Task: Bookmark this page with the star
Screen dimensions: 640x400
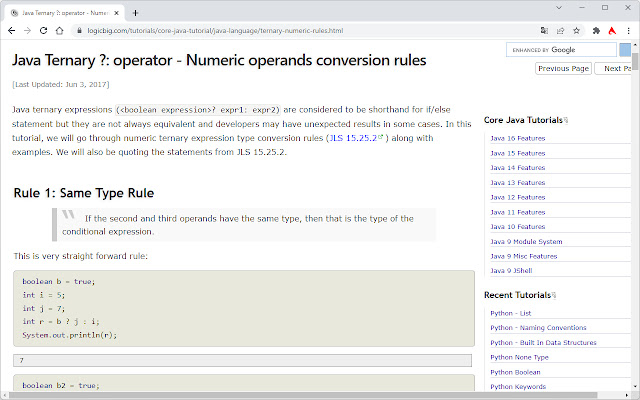Action: [577, 31]
